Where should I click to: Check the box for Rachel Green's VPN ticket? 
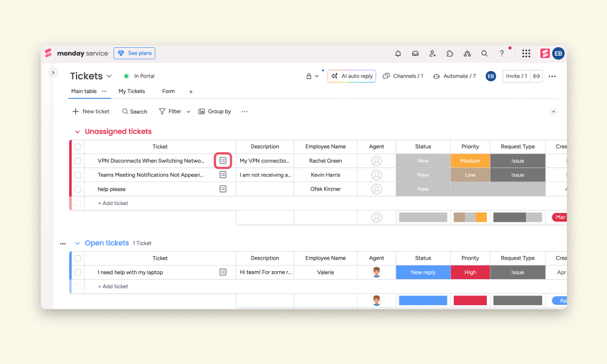78,161
